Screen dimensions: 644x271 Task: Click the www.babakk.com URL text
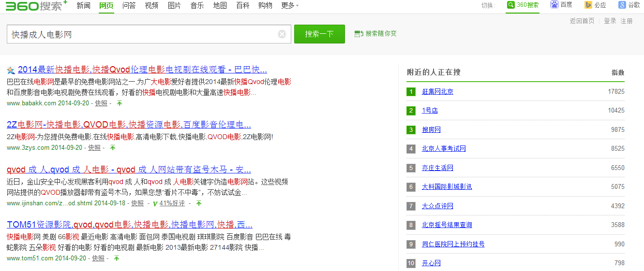31,103
